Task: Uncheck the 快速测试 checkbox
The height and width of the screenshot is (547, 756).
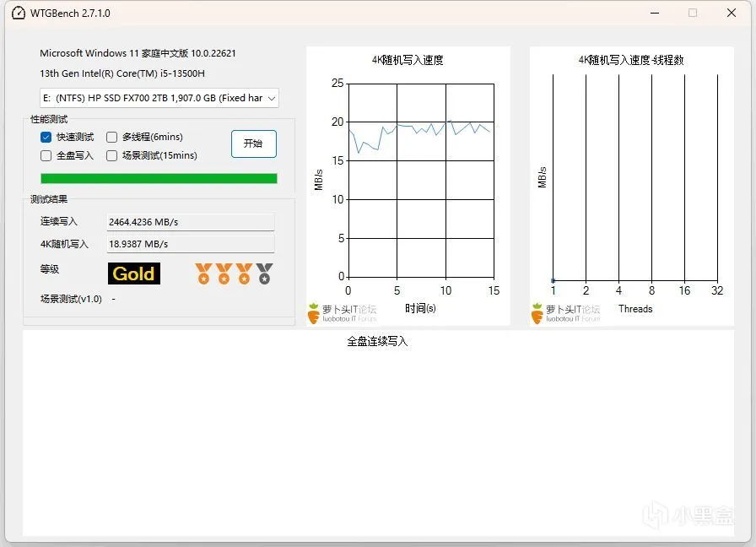Action: (46, 137)
